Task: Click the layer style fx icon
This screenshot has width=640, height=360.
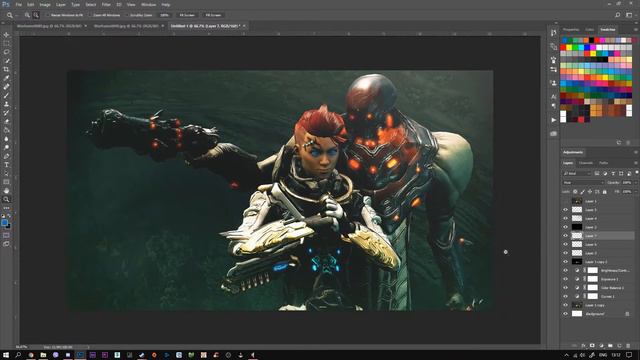Action: tap(584, 345)
